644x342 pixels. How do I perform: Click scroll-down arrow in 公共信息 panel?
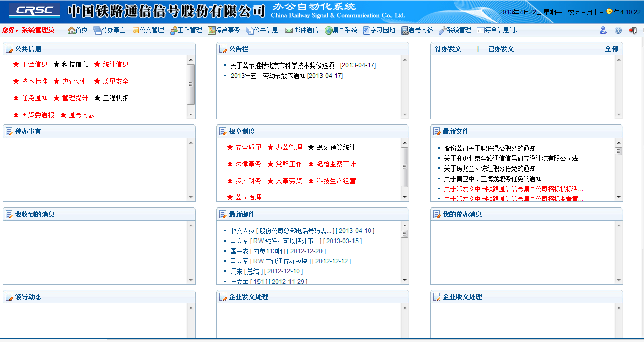pyautogui.click(x=191, y=115)
